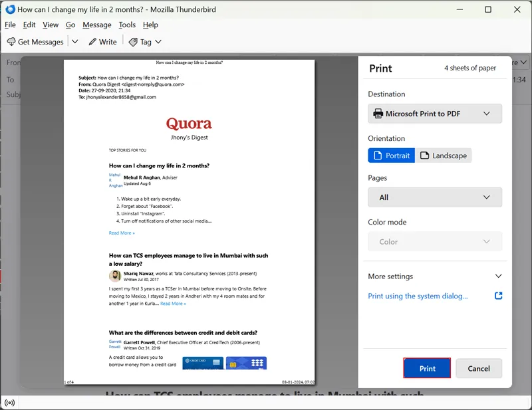Open the File menu
This screenshot has width=532, height=410.
10,25
